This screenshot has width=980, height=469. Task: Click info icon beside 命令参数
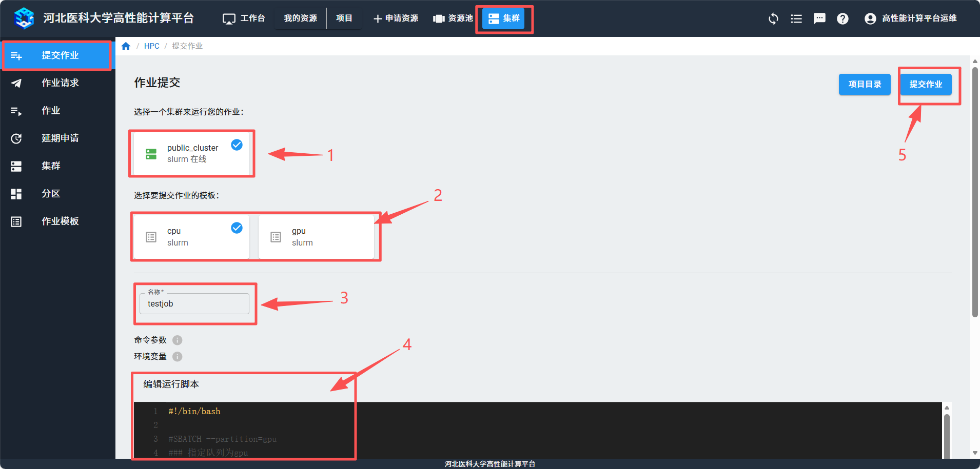(178, 340)
